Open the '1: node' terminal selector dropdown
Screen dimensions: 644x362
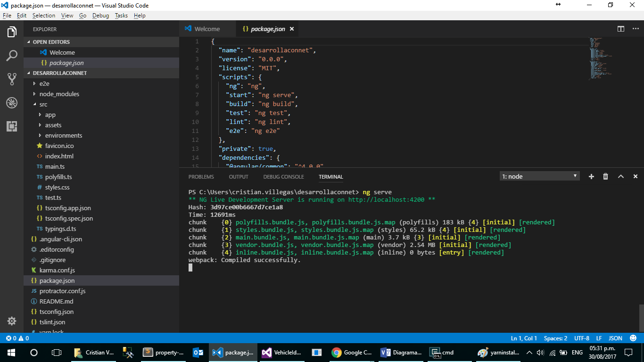tap(539, 175)
